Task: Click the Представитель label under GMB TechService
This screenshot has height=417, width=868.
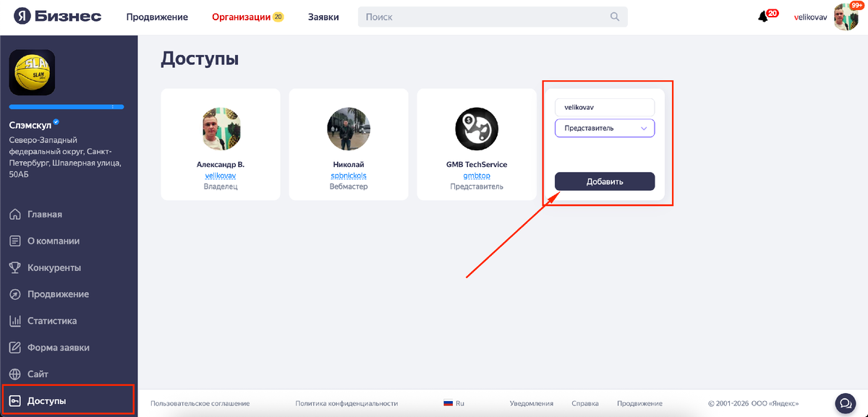Action: tap(477, 186)
